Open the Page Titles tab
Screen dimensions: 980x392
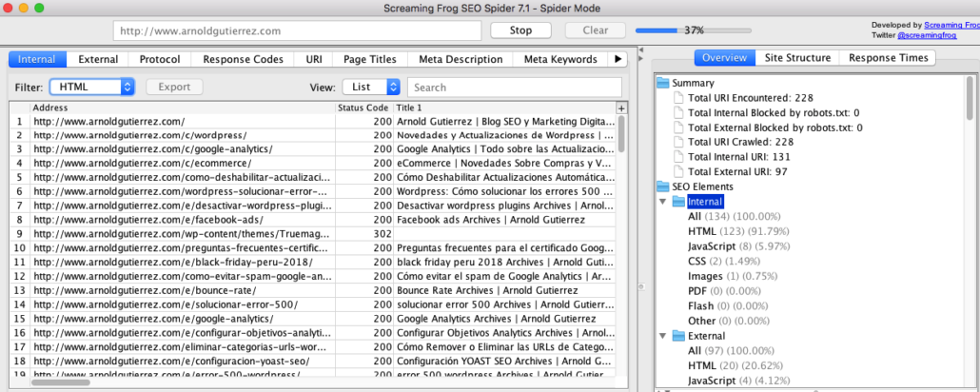[370, 59]
